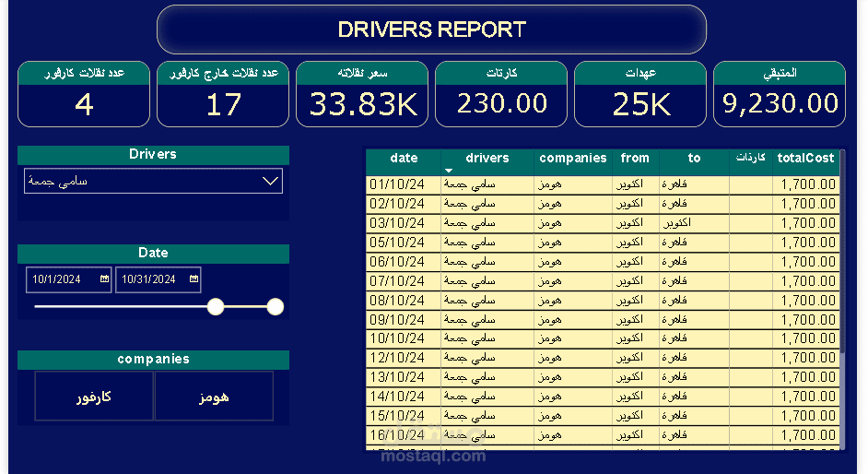Click the card showing value 17
The height and width of the screenshot is (474, 868).
[223, 94]
